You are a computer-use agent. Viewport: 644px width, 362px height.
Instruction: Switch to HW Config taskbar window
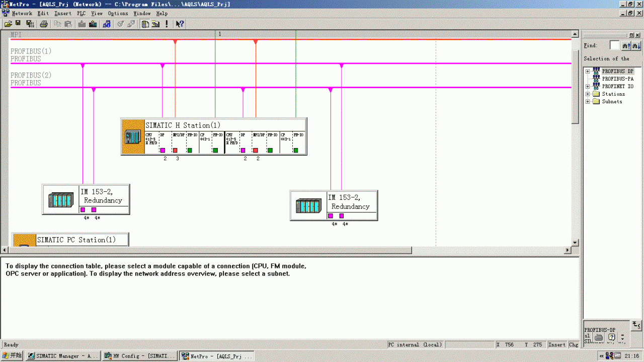[x=139, y=356]
